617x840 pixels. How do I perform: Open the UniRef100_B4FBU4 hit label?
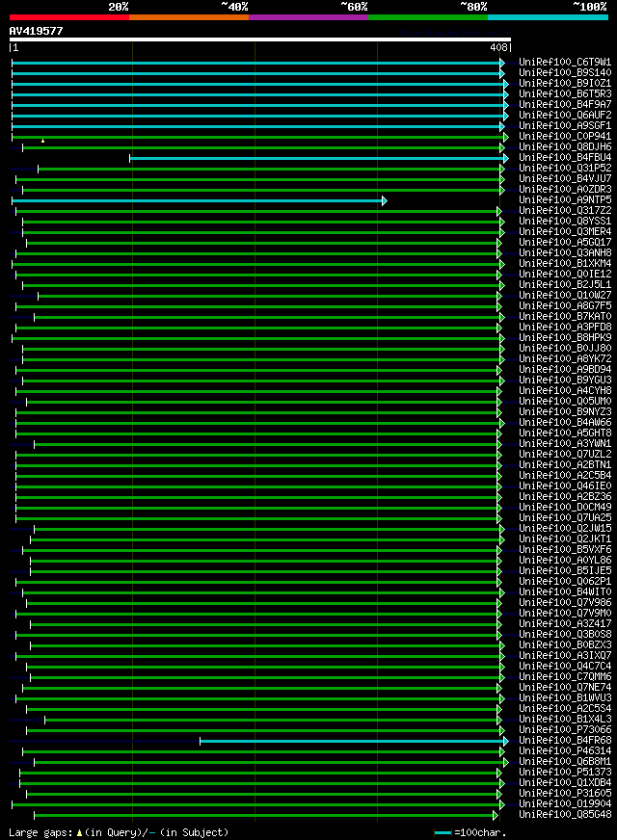pos(565,158)
